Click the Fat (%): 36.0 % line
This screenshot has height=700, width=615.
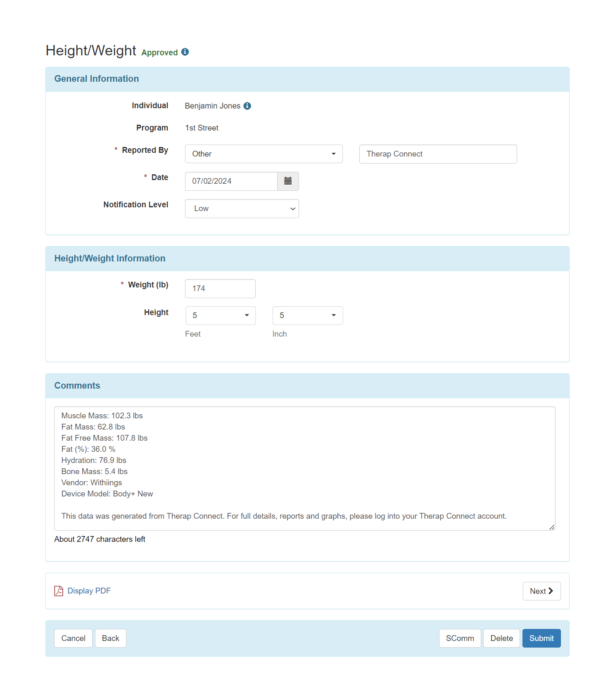(x=88, y=449)
